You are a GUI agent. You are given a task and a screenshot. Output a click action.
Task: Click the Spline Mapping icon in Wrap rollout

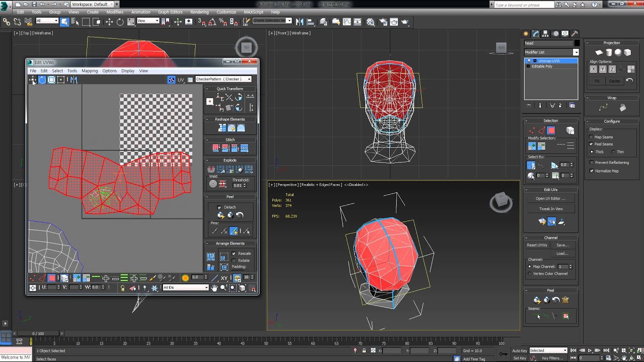click(x=603, y=108)
